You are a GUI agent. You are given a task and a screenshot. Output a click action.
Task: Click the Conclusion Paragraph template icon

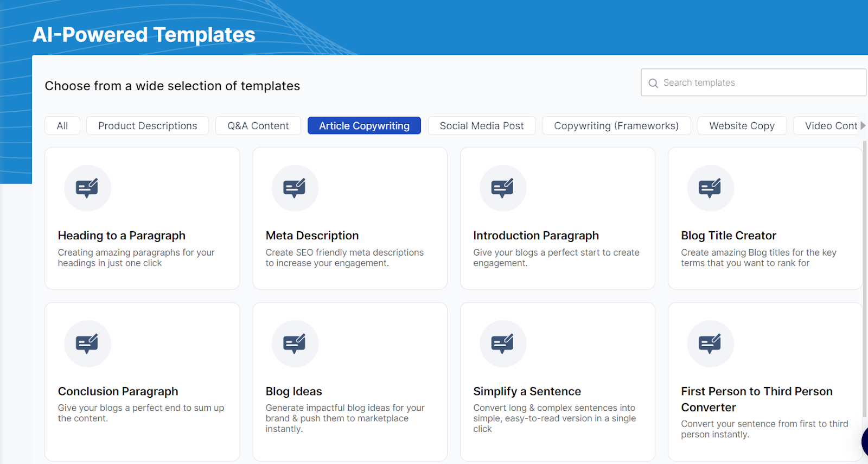click(87, 344)
